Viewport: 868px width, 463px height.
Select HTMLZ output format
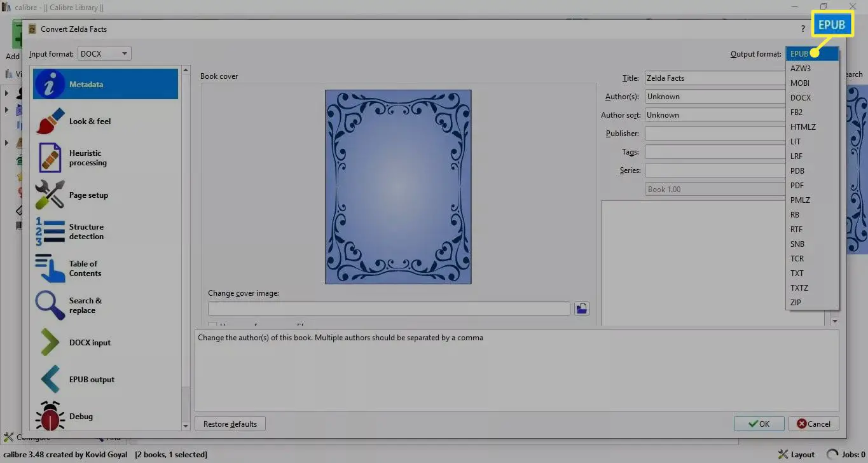tap(812, 127)
